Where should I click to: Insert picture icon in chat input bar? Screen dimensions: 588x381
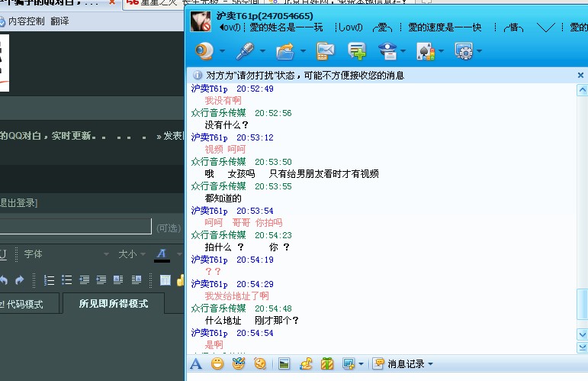[x=284, y=363]
